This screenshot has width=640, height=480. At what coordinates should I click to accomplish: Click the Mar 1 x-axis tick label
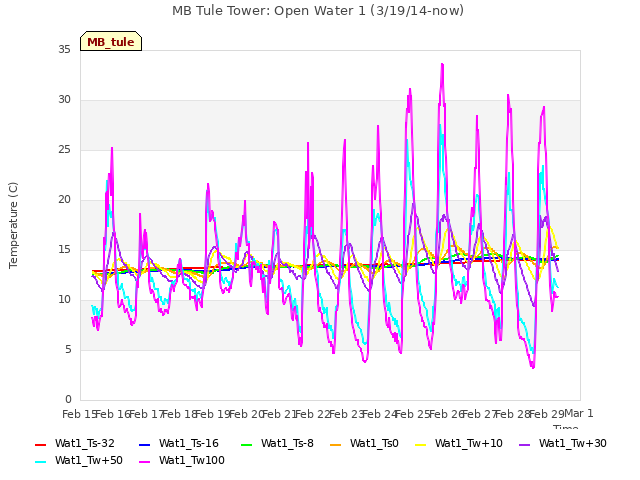579,413
